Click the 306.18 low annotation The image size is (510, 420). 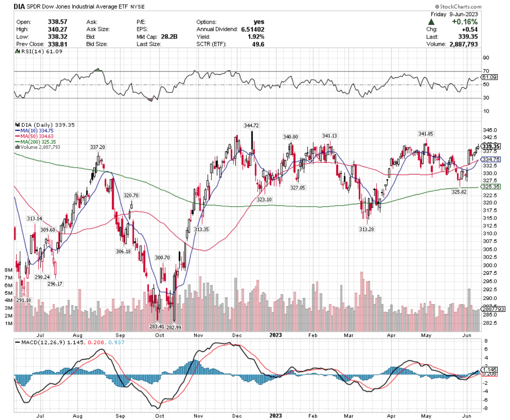click(123, 252)
